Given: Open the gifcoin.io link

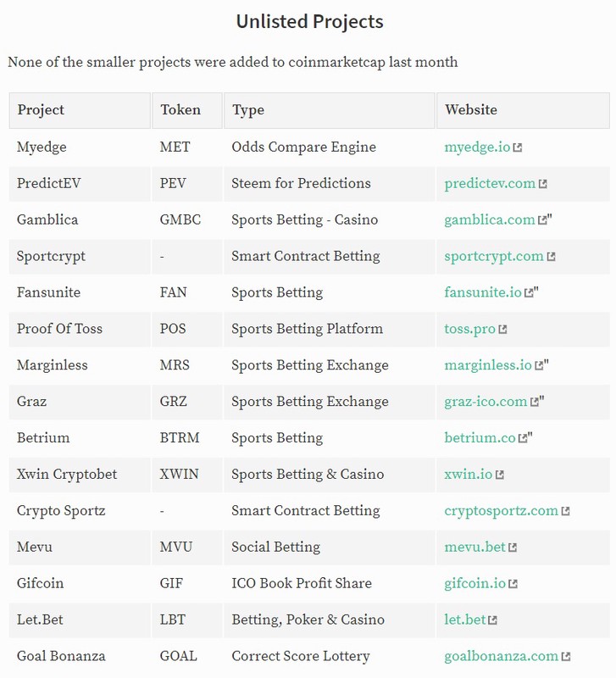Looking at the screenshot, I should coord(475,584).
